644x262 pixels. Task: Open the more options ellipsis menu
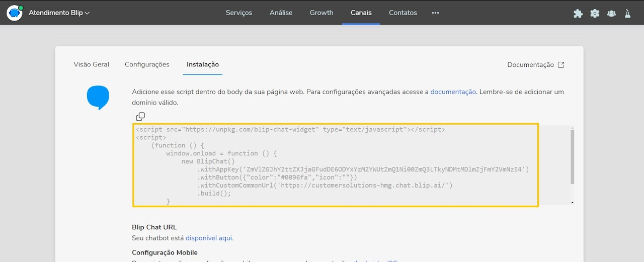pyautogui.click(x=435, y=13)
